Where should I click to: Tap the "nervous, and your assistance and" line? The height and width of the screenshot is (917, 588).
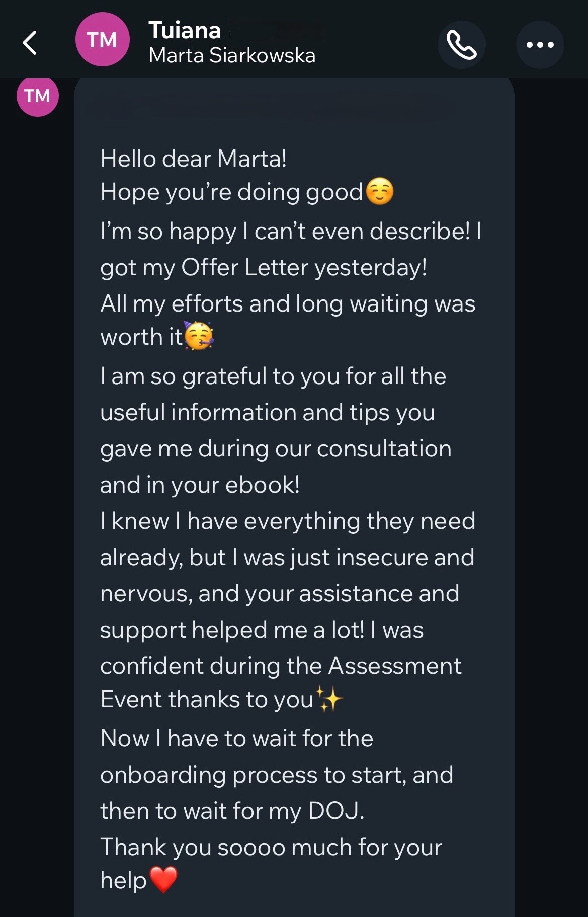pyautogui.click(x=279, y=593)
